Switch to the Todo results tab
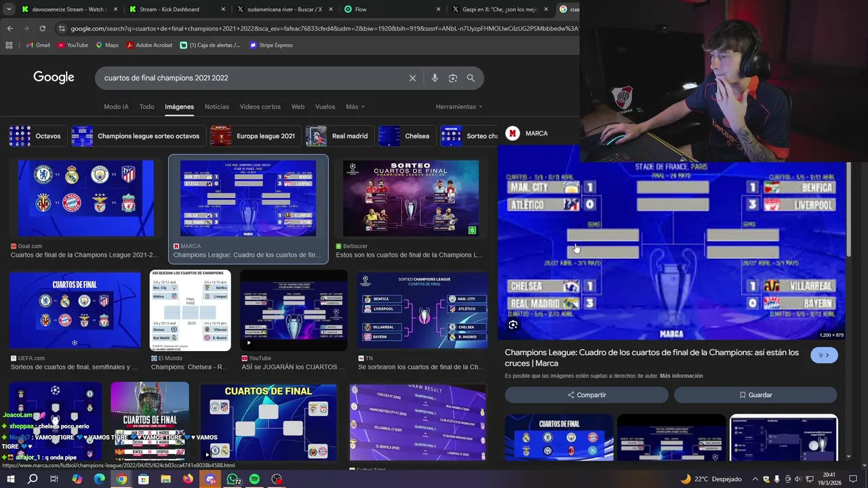Screen dimensions: 868x488 (146, 106)
